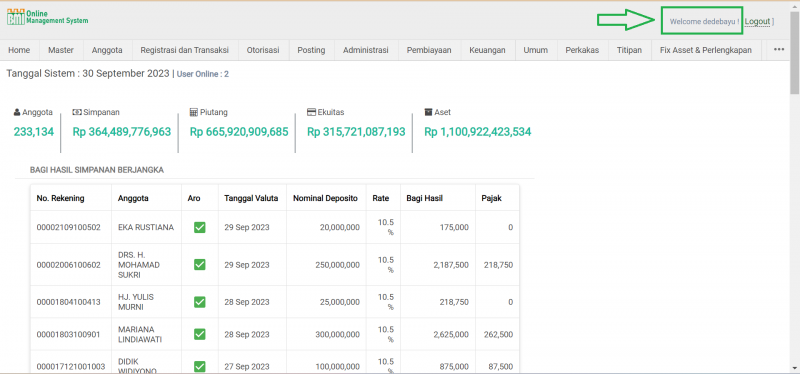Click the Anggota person icon

[x=17, y=112]
